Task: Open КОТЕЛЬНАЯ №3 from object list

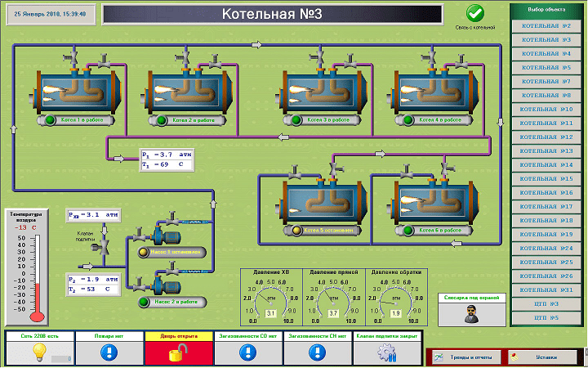Action: (546, 40)
